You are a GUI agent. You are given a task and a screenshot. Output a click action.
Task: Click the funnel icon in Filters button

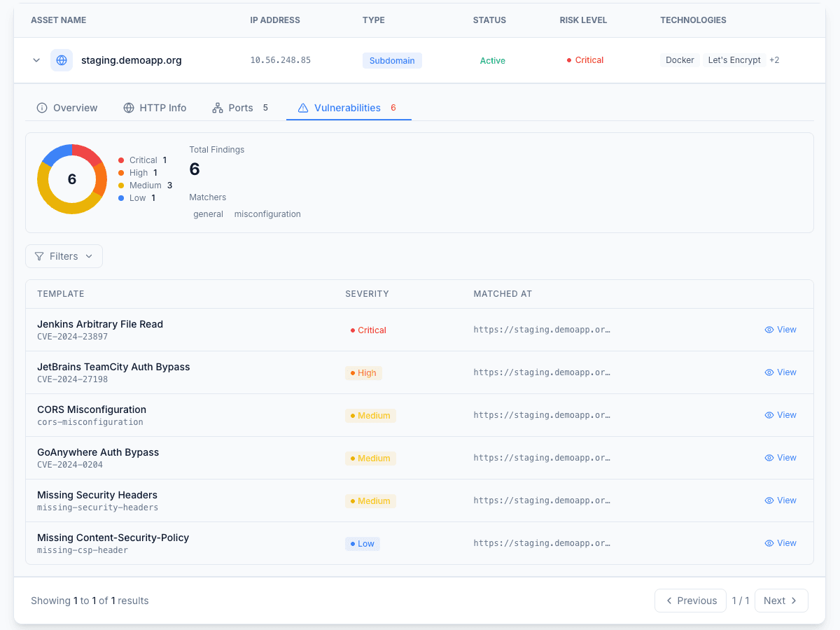[x=39, y=256]
